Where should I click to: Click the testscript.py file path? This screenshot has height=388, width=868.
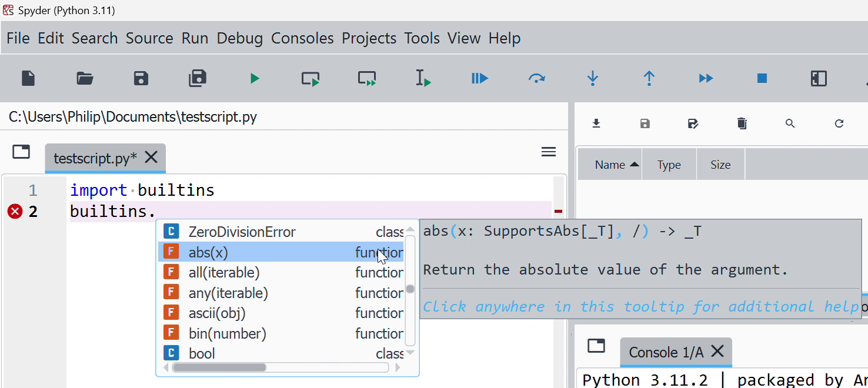[x=133, y=117]
